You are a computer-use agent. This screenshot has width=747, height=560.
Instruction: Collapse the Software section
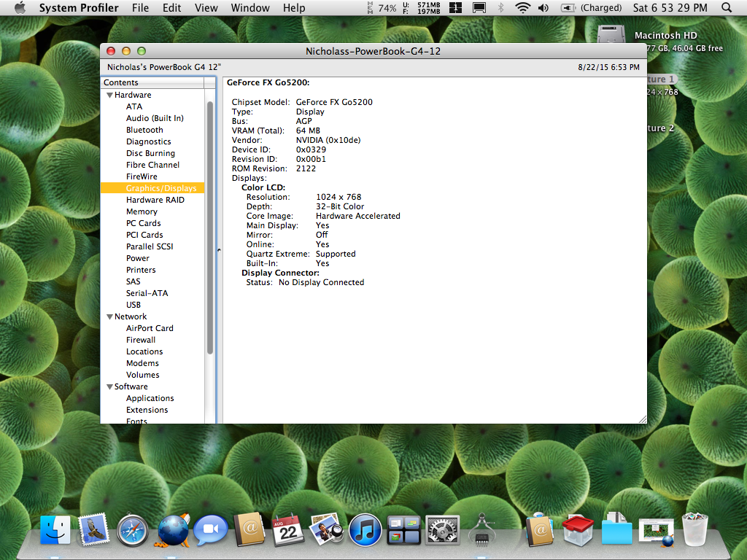[x=109, y=386]
